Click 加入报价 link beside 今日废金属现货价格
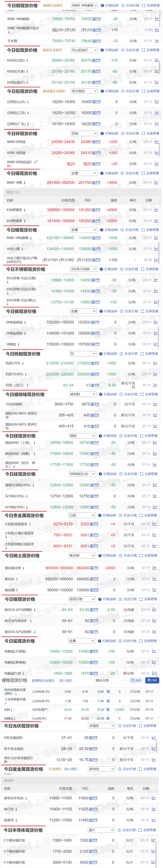163x868 pixels. point(71,769)
